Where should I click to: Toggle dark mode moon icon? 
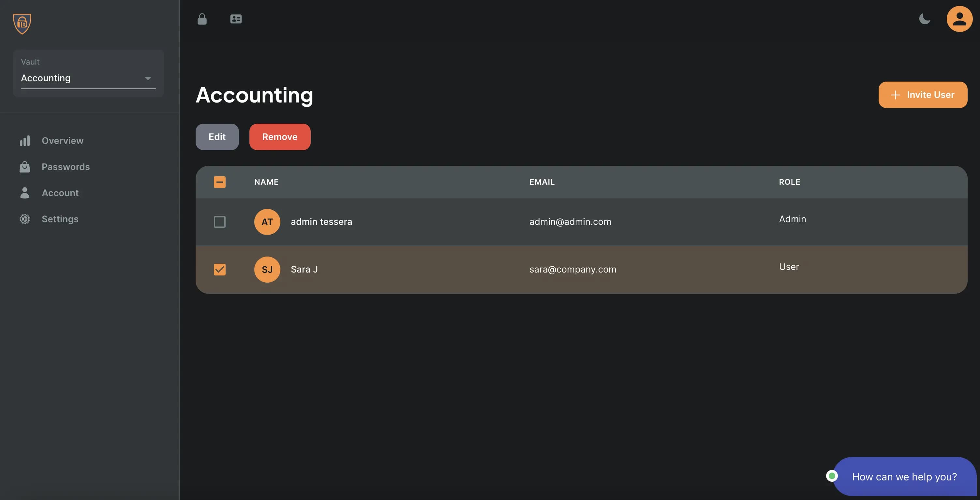point(925,19)
